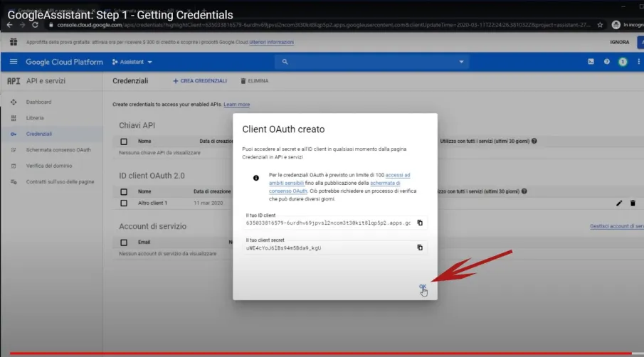Click IGNORA on the promo banner
644x357 pixels.
pyautogui.click(x=619, y=42)
